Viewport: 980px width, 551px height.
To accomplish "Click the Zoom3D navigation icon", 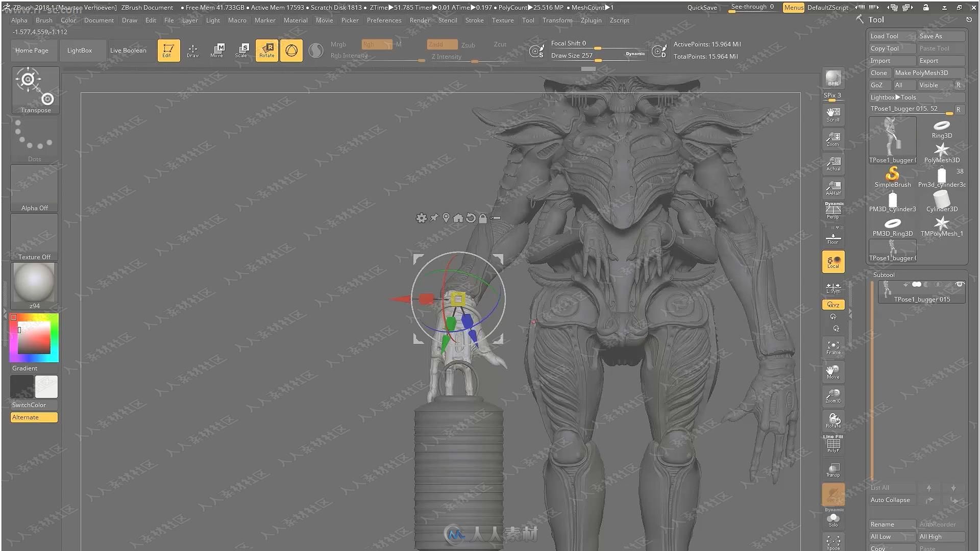I will (x=833, y=396).
